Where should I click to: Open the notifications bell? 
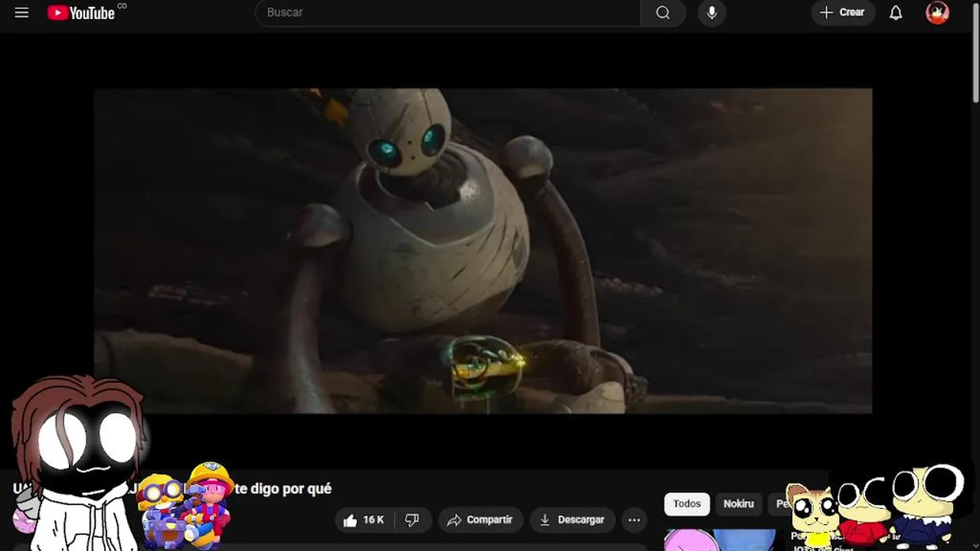coord(896,12)
